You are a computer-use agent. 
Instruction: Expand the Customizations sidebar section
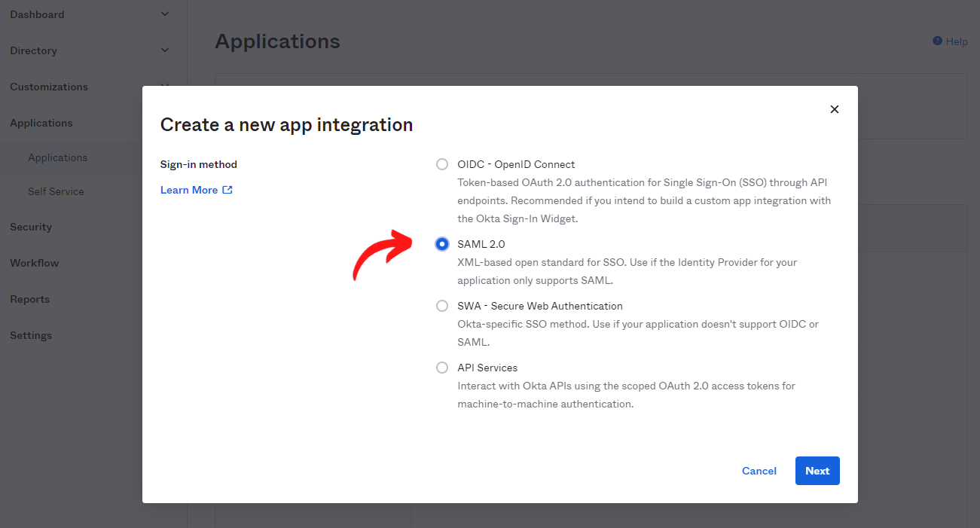49,87
